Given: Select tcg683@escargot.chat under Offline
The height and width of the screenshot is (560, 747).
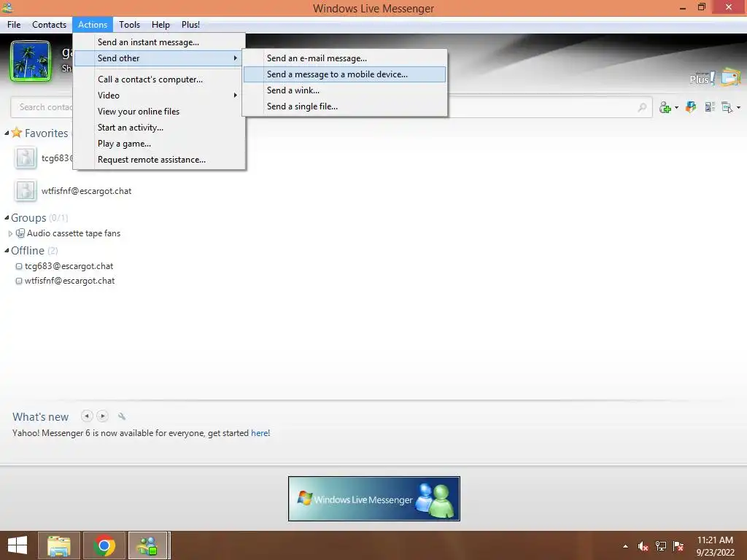Looking at the screenshot, I should 69,266.
